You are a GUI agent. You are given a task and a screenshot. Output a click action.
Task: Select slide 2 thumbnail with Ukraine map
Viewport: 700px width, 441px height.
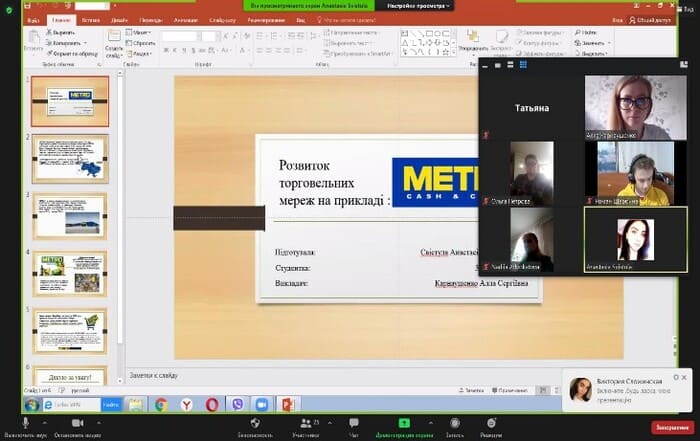pos(70,158)
